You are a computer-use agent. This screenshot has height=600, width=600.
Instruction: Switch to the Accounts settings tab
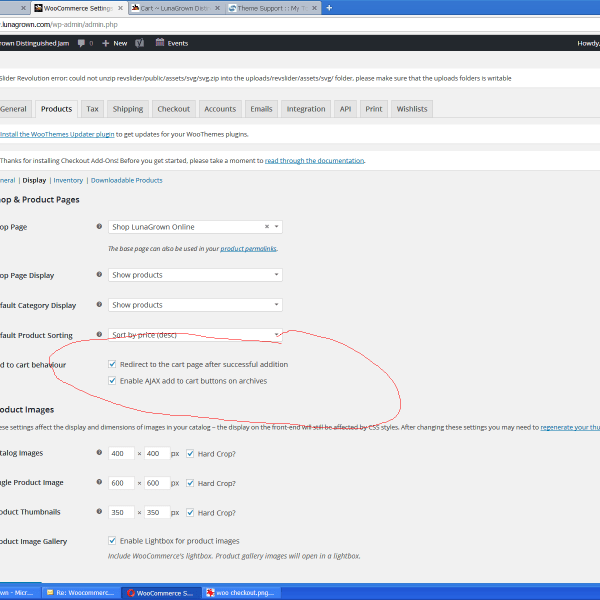220,109
